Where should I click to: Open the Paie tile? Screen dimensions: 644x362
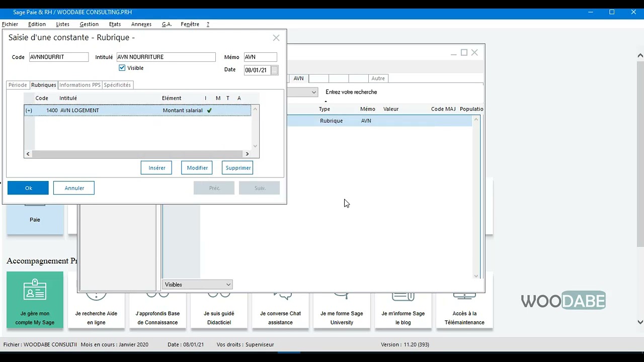point(35,220)
